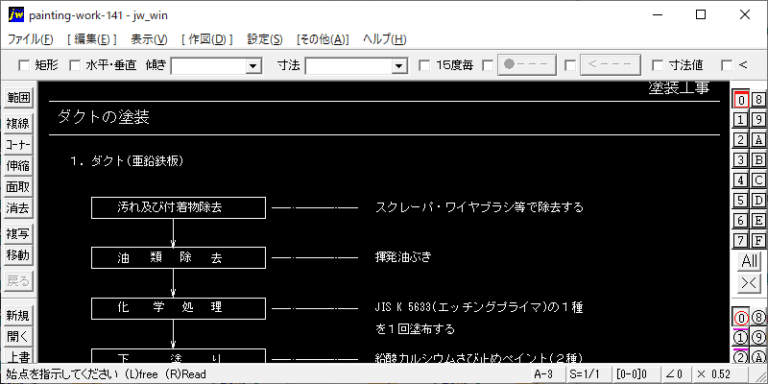This screenshot has height=384, width=768.
Task: Activate the 複線 double-line tool
Action: (x=18, y=123)
